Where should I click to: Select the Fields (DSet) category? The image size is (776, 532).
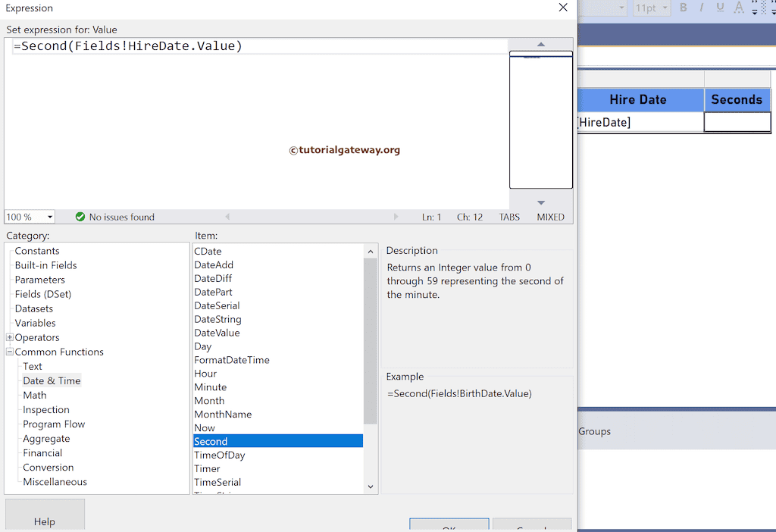pos(43,294)
